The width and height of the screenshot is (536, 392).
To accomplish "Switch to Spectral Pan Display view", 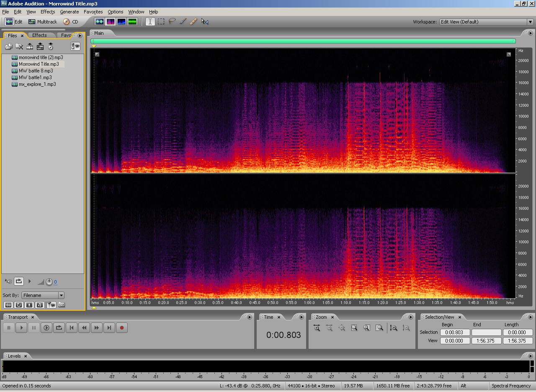I will (121, 21).
